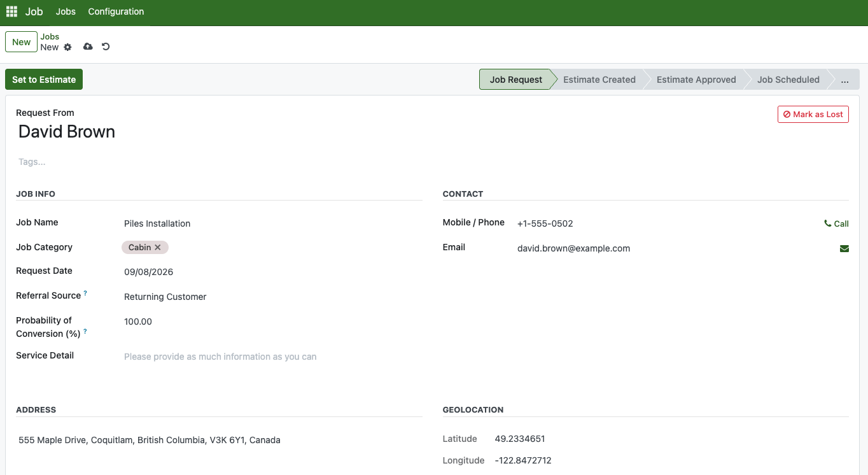868x475 pixels.
Task: Click the Set to Estimate button
Action: [x=44, y=80]
